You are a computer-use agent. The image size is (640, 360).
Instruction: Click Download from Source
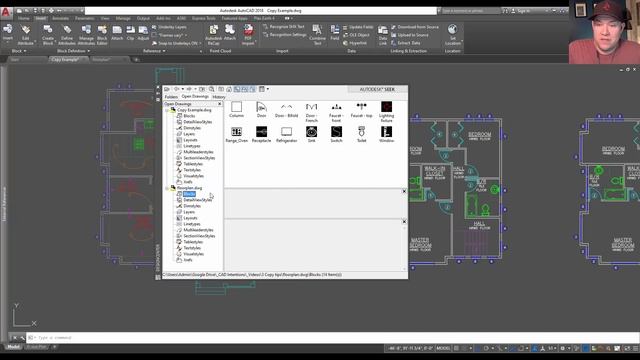(x=415, y=27)
